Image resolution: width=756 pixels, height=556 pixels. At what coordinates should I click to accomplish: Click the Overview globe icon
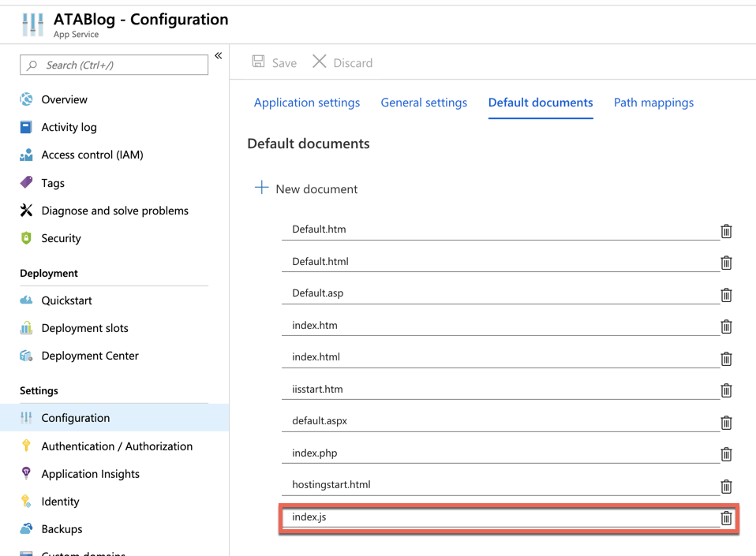coord(27,99)
